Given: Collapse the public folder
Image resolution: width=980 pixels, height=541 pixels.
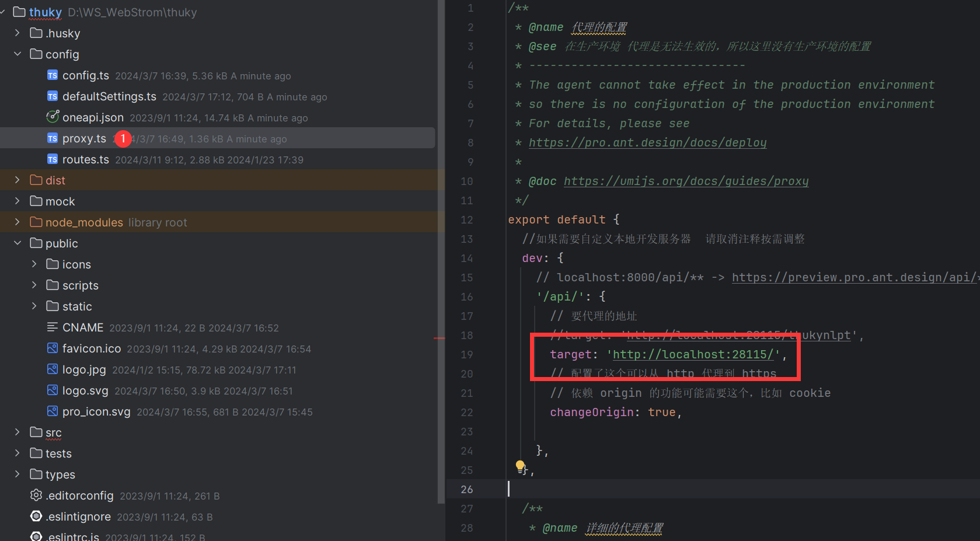Looking at the screenshot, I should (x=18, y=243).
